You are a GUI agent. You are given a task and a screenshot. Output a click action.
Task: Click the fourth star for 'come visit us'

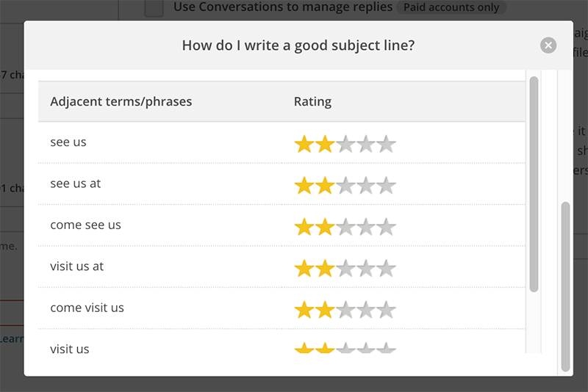coord(366,310)
